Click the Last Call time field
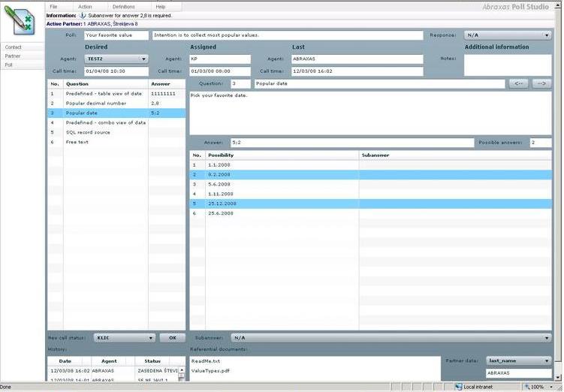The width and height of the screenshot is (564, 392). point(357,71)
